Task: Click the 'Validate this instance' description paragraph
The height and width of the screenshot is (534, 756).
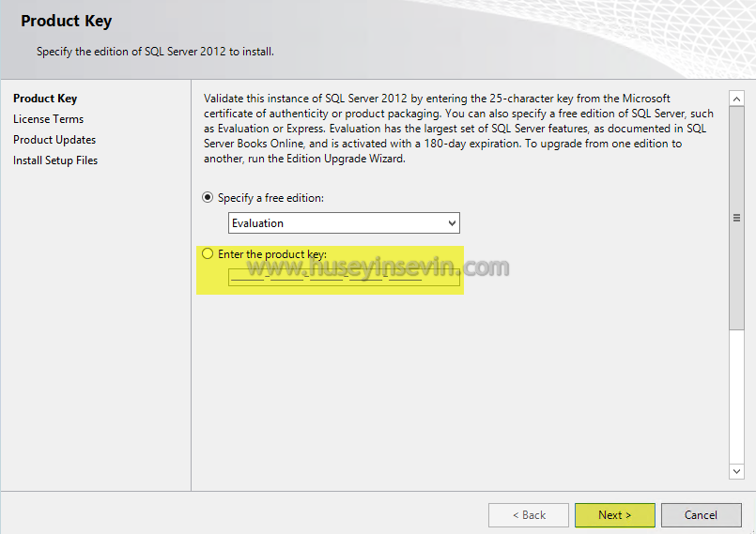Action: click(458, 129)
